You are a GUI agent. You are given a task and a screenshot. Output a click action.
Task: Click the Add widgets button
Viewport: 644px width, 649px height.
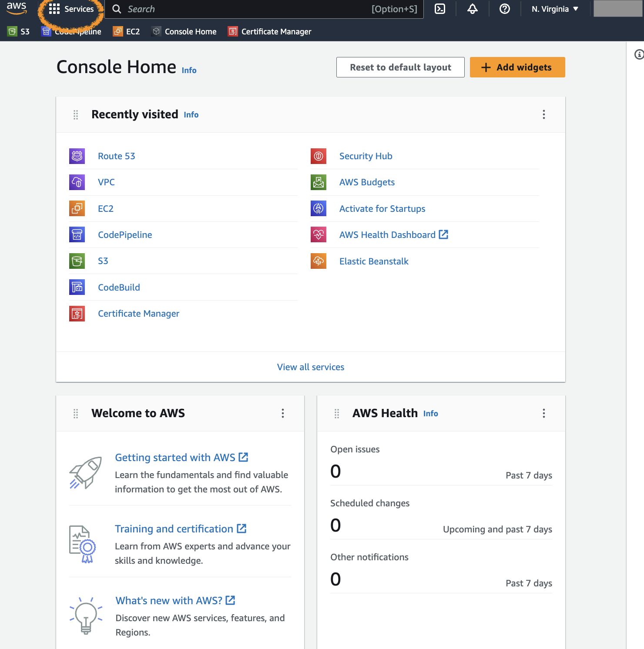pyautogui.click(x=517, y=67)
